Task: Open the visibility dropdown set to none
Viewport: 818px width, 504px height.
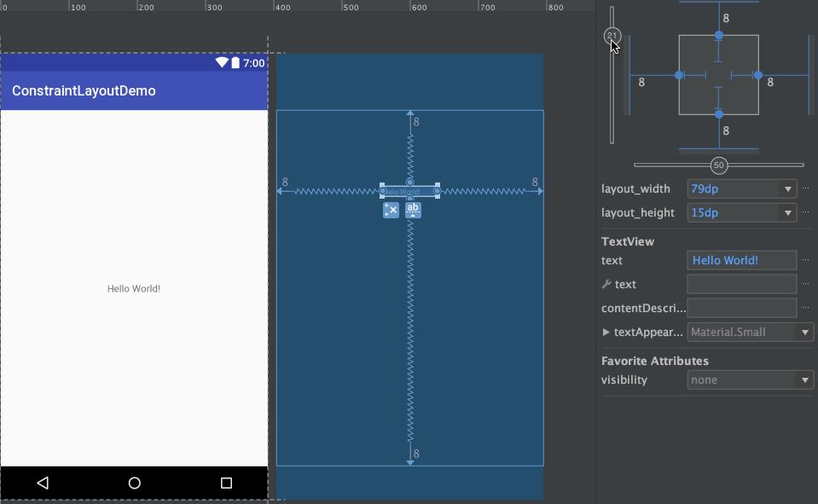Action: click(750, 379)
